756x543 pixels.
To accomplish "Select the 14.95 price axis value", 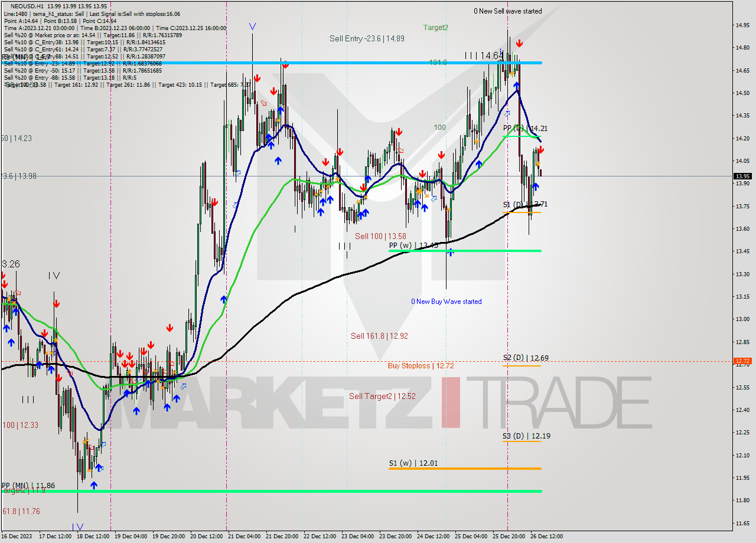I will [x=742, y=25].
